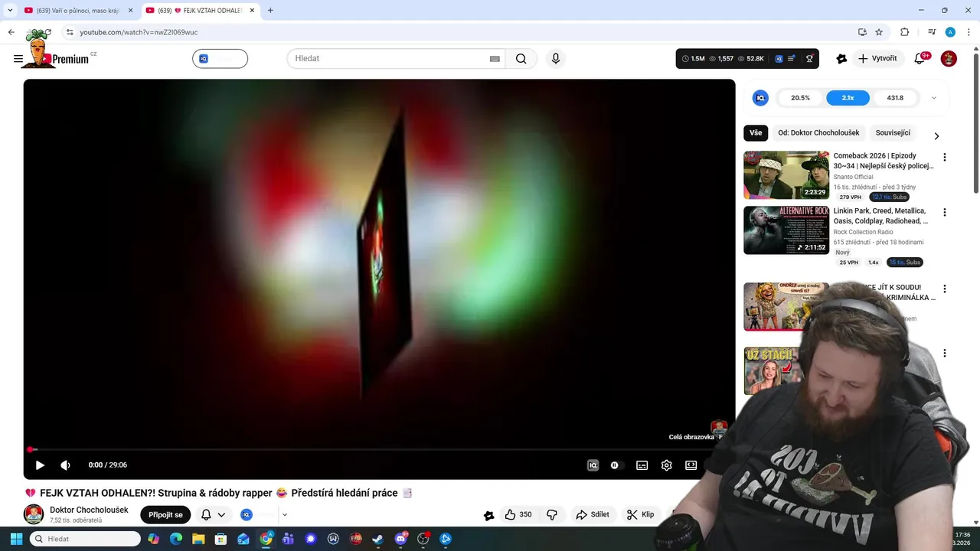Open Discord from the taskbar
This screenshot has width=980, height=551.
tap(400, 539)
